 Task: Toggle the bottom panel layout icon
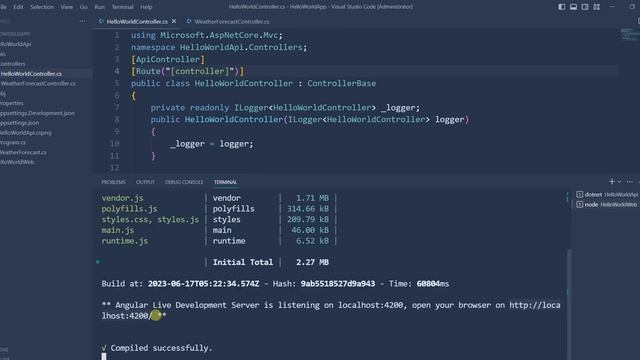[573, 7]
